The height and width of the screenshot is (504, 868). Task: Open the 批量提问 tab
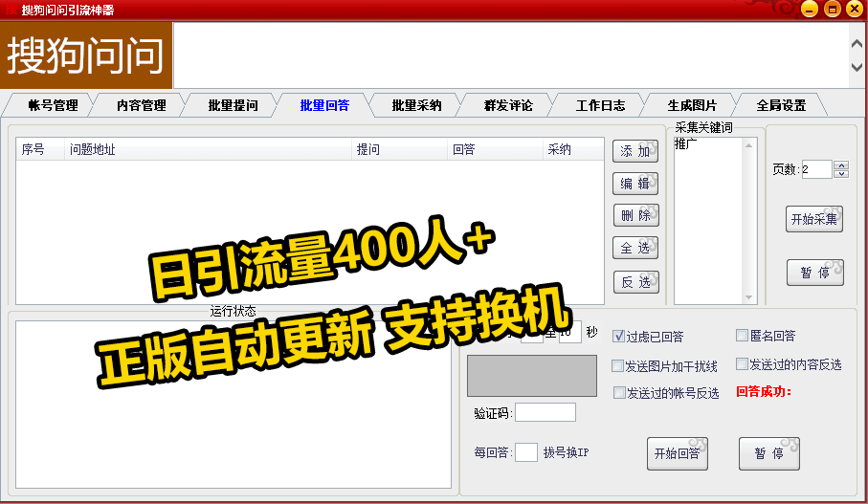click(233, 105)
